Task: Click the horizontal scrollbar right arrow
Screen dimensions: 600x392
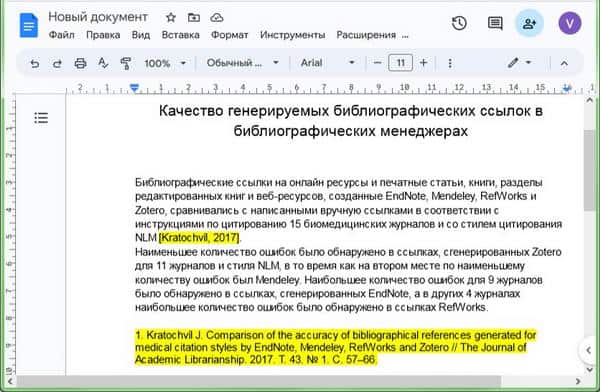Action: (578, 381)
